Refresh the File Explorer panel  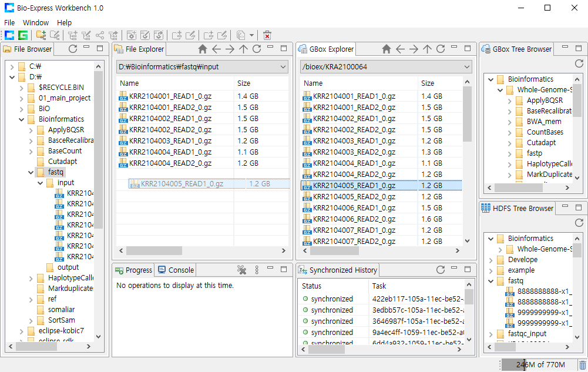[257, 49]
